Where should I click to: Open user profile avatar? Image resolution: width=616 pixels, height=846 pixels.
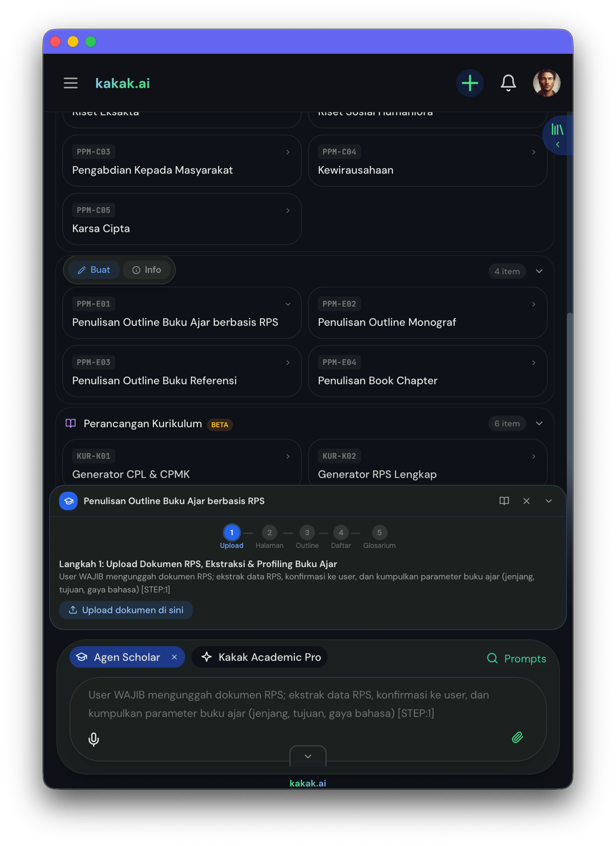pos(546,83)
